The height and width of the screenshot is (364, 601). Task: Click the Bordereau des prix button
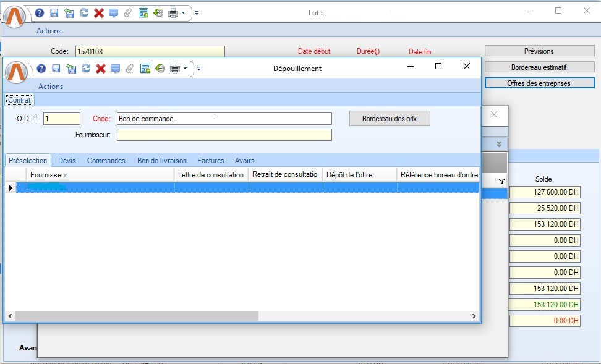coord(389,119)
